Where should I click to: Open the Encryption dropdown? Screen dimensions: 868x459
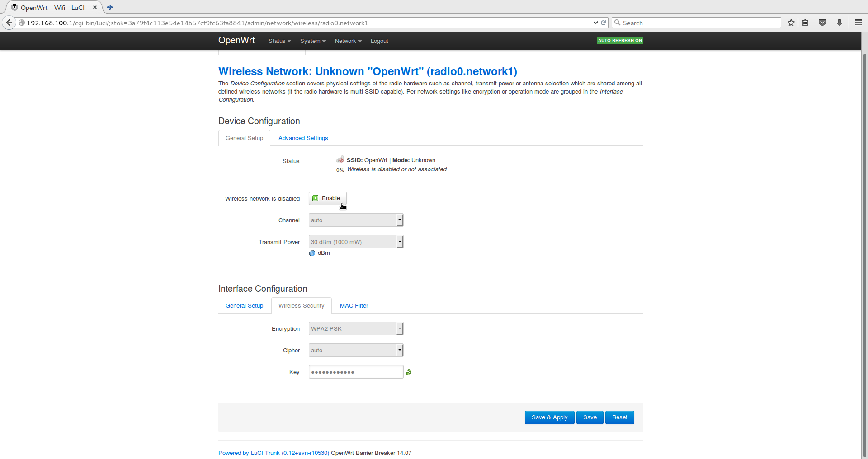click(356, 329)
